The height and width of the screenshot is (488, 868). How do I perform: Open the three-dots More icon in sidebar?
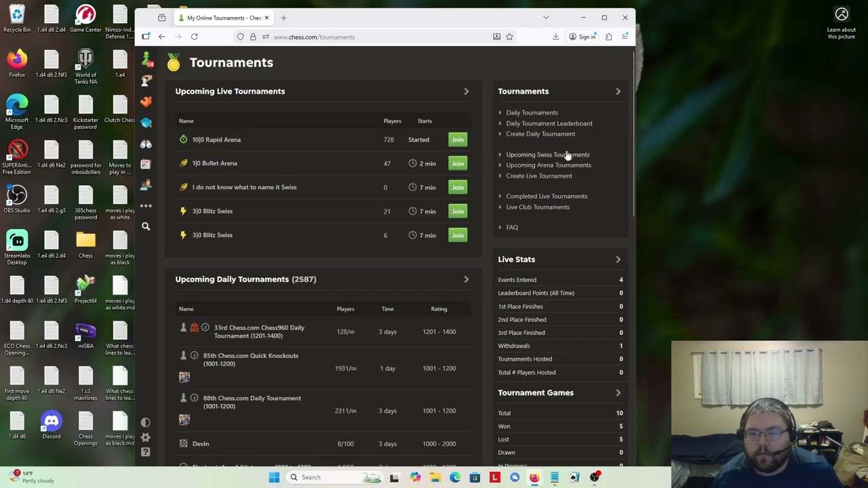pyautogui.click(x=146, y=205)
